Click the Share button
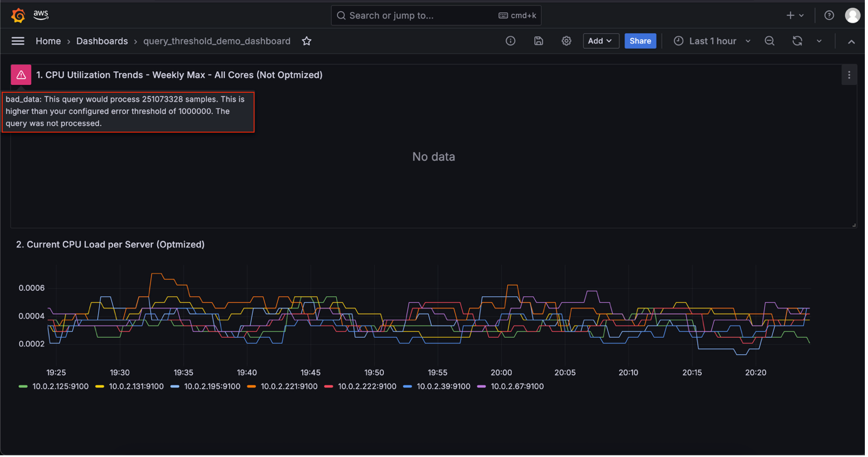 point(640,41)
